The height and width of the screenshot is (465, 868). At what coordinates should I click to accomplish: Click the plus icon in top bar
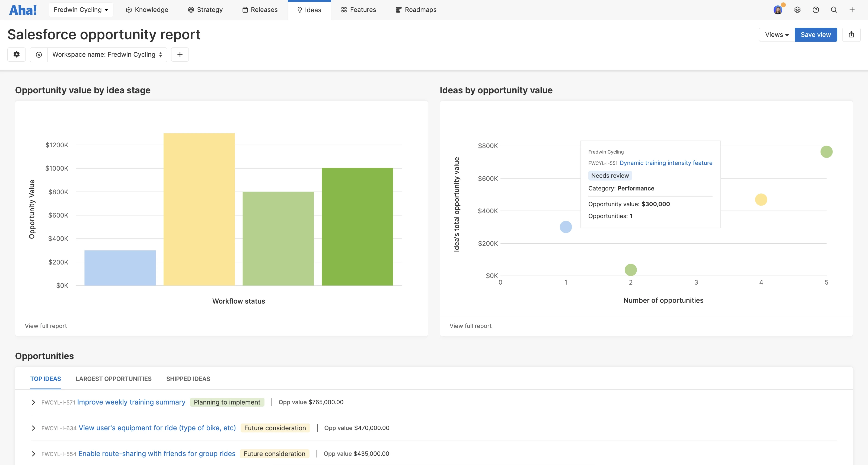click(852, 10)
